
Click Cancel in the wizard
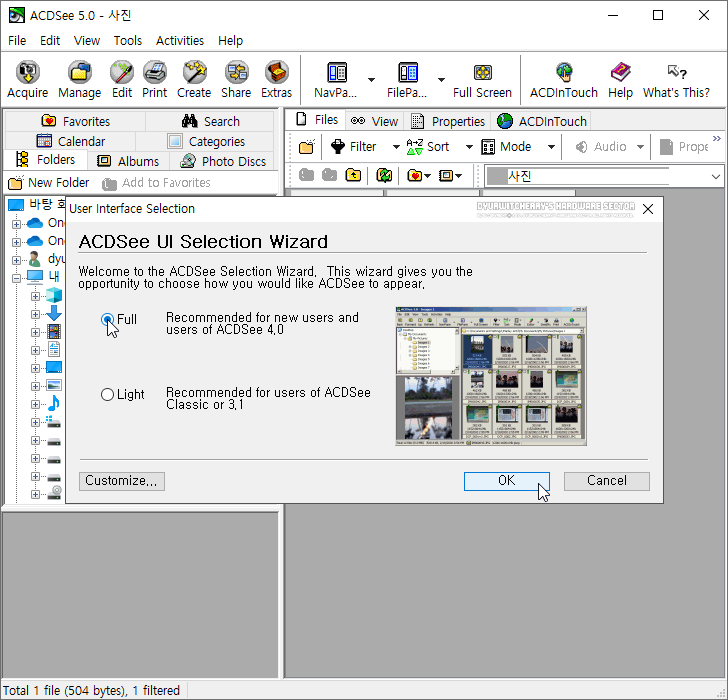[606, 481]
